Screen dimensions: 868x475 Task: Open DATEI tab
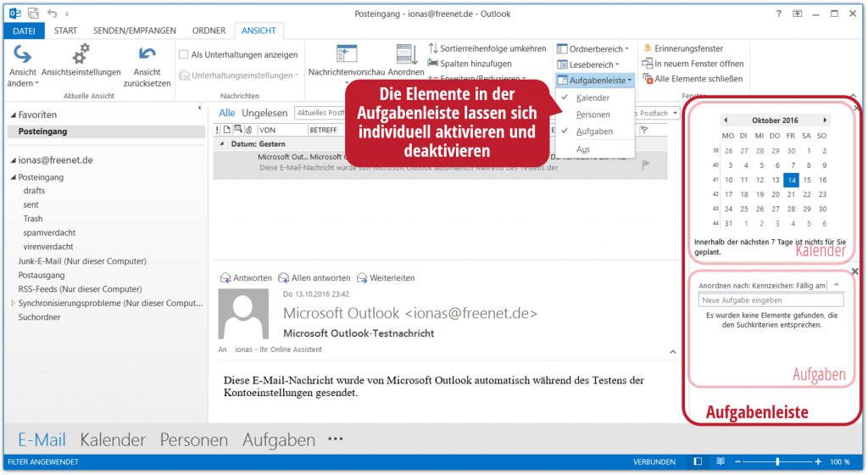(x=24, y=31)
